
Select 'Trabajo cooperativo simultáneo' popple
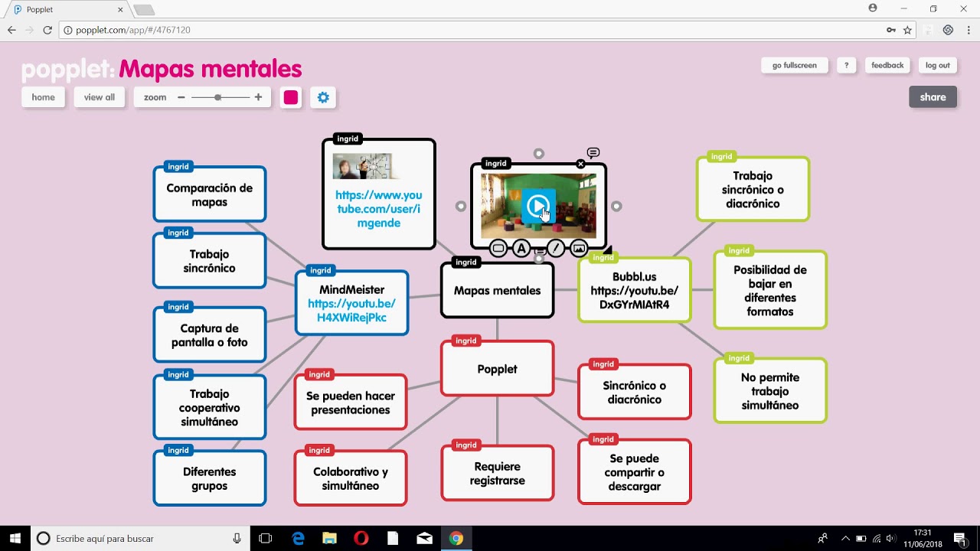209,407
